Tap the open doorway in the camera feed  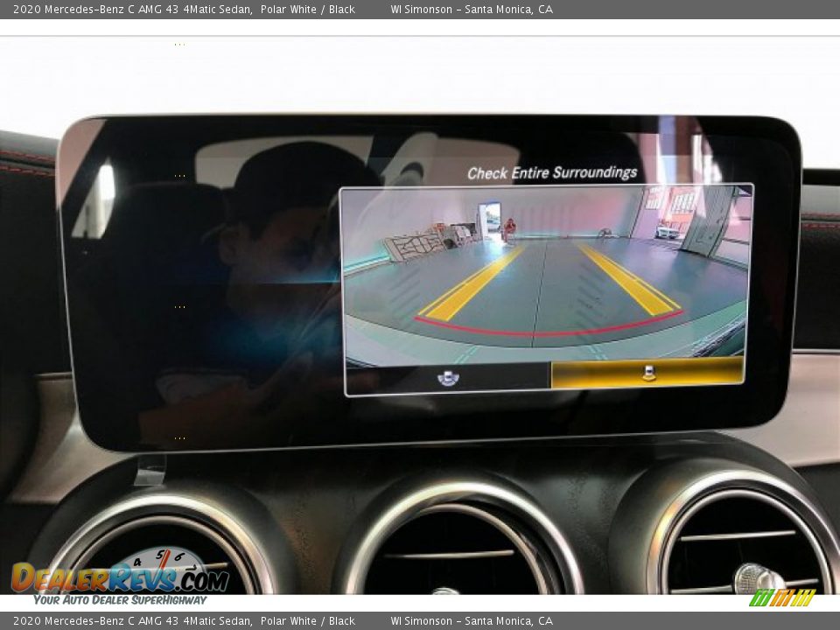tap(489, 217)
